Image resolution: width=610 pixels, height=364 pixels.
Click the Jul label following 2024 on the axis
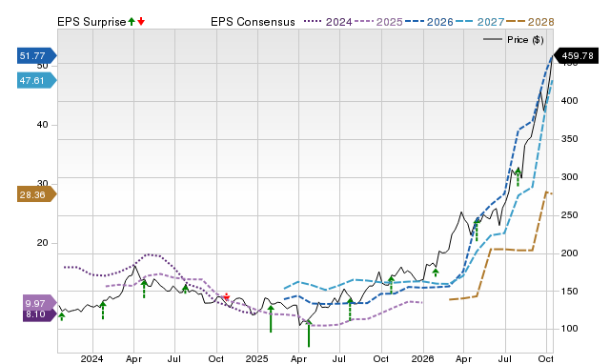click(173, 358)
